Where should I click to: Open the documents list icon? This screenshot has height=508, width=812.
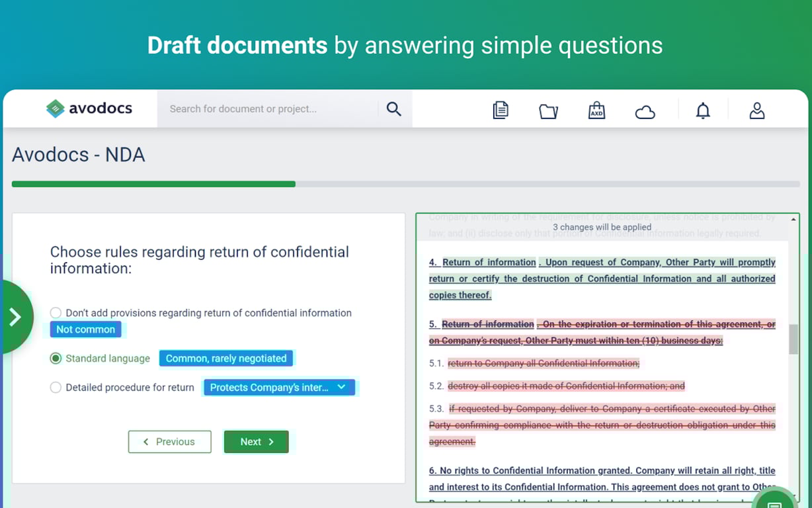(x=501, y=110)
